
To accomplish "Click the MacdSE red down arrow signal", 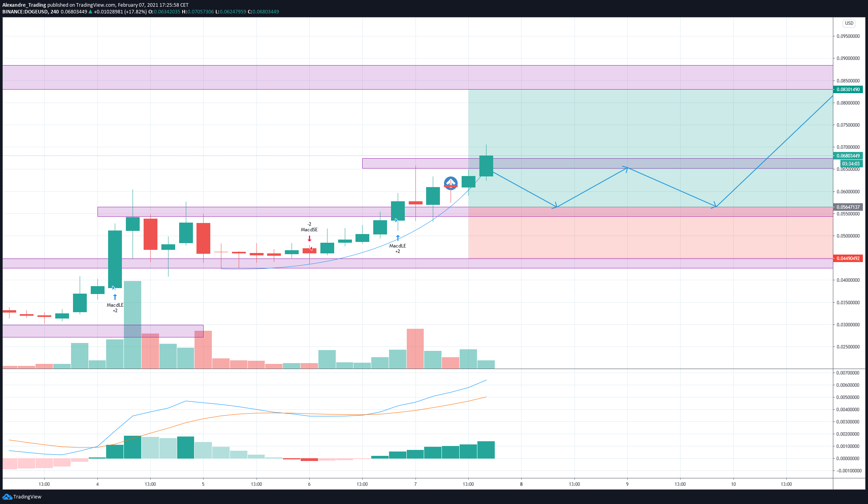I will [x=310, y=238].
